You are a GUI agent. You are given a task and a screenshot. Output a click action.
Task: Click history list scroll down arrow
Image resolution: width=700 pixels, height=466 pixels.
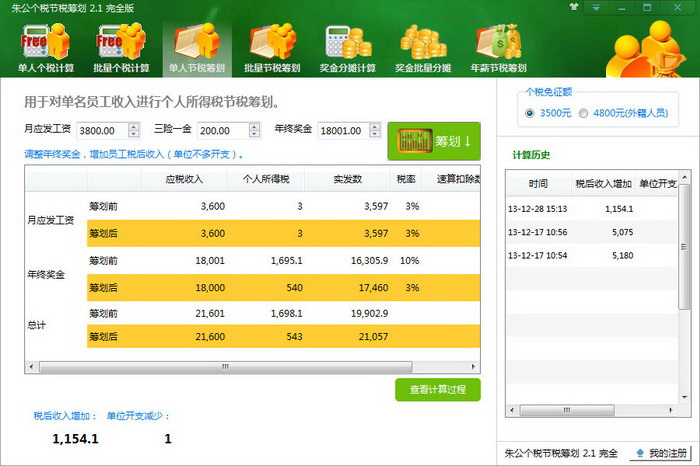point(684,397)
